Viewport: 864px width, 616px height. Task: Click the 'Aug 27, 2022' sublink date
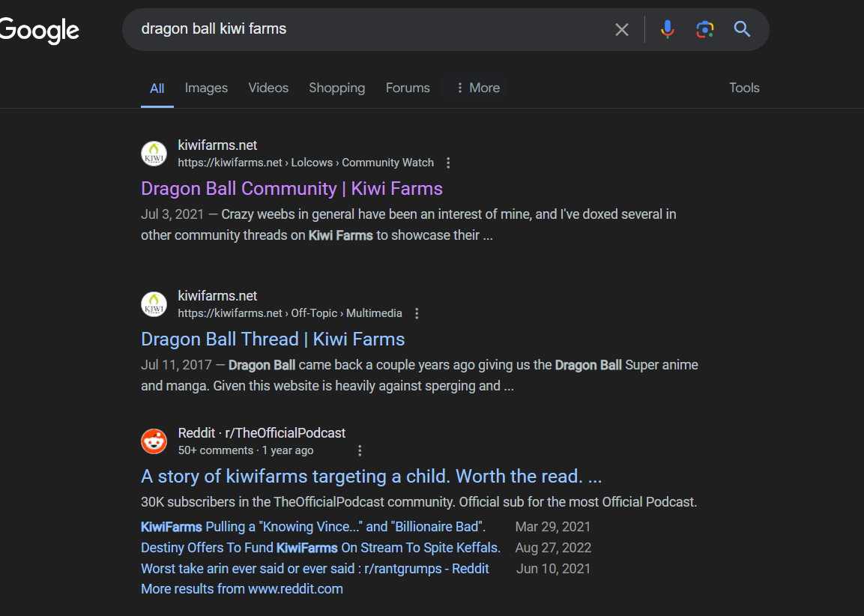tap(553, 548)
